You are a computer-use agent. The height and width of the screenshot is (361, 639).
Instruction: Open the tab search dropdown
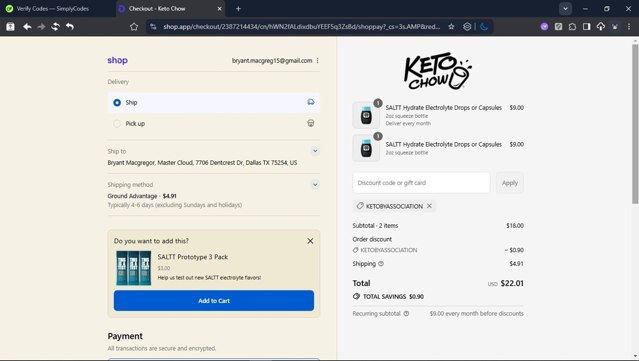click(x=565, y=9)
